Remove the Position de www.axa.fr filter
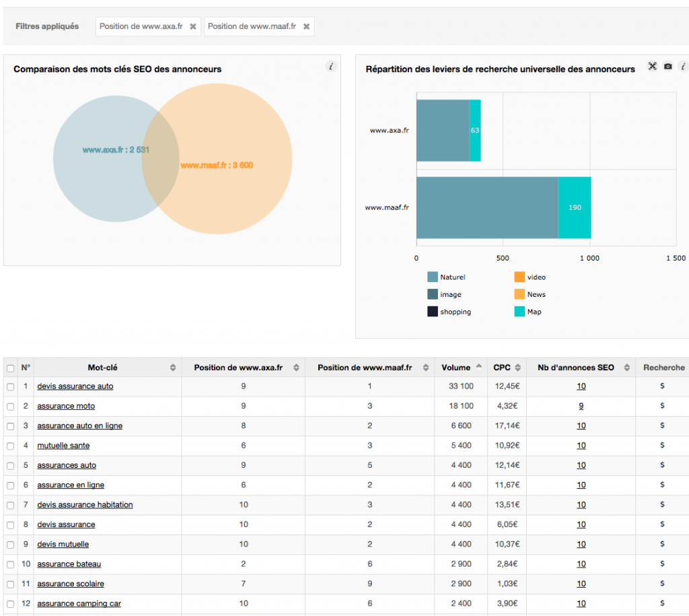Screen dimensions: 689x616 click(193, 26)
